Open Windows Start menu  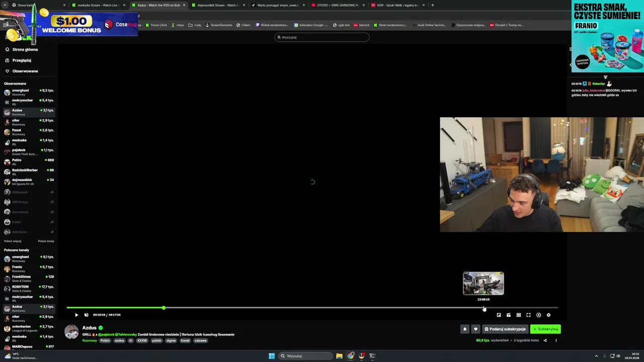(x=272, y=356)
